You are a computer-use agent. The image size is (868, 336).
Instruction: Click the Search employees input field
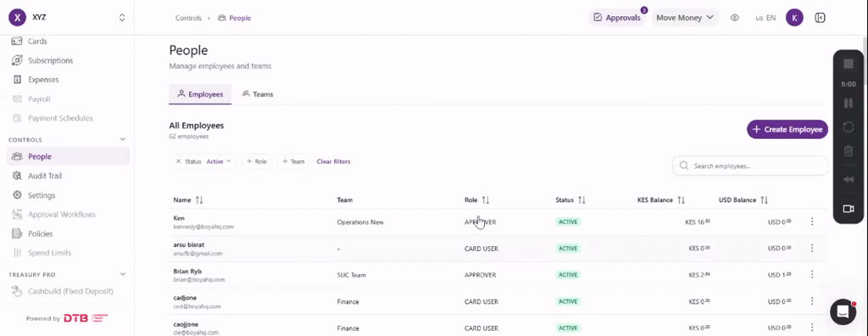750,165
